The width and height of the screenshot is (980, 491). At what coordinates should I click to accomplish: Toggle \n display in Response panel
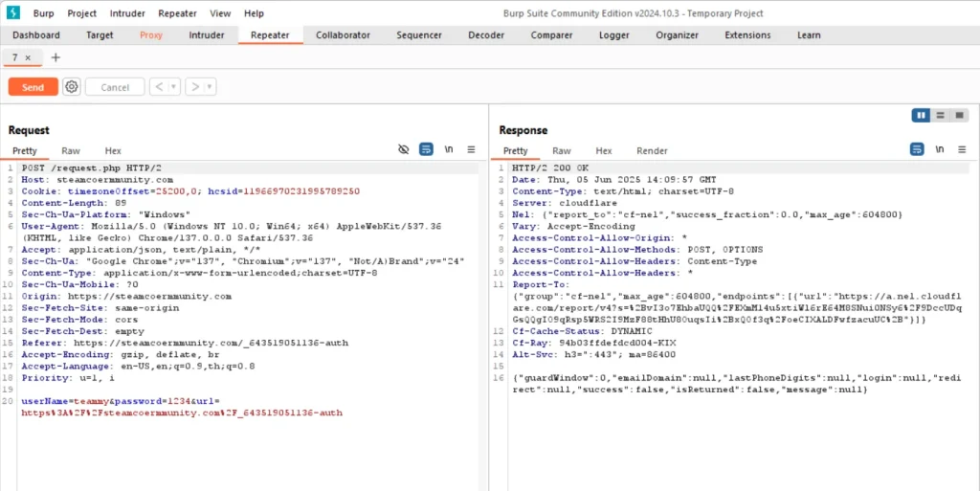pyautogui.click(x=940, y=149)
